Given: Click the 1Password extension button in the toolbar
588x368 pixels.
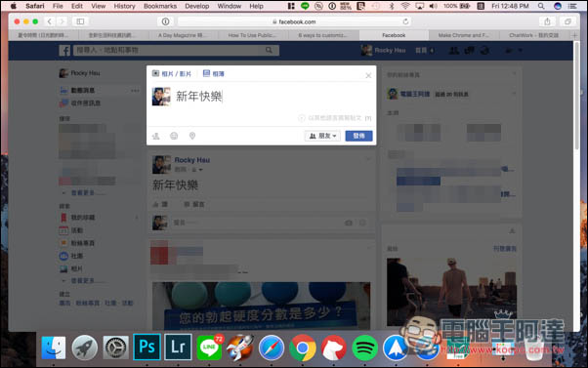Looking at the screenshot, I should 165,21.
